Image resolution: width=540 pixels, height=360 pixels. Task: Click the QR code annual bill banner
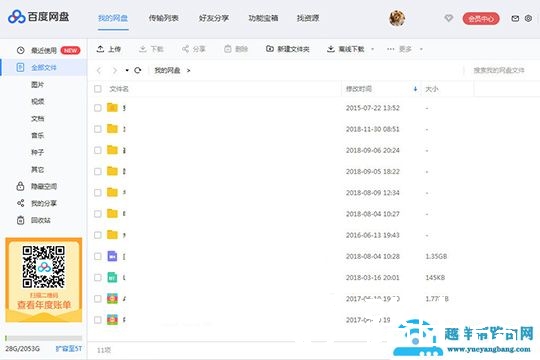pos(44,280)
